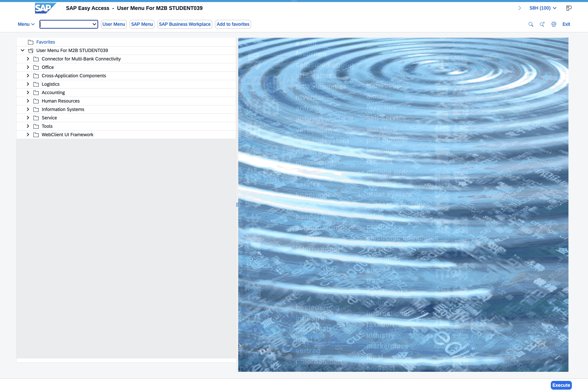Click the folder icon next to Logistics

pos(36,84)
